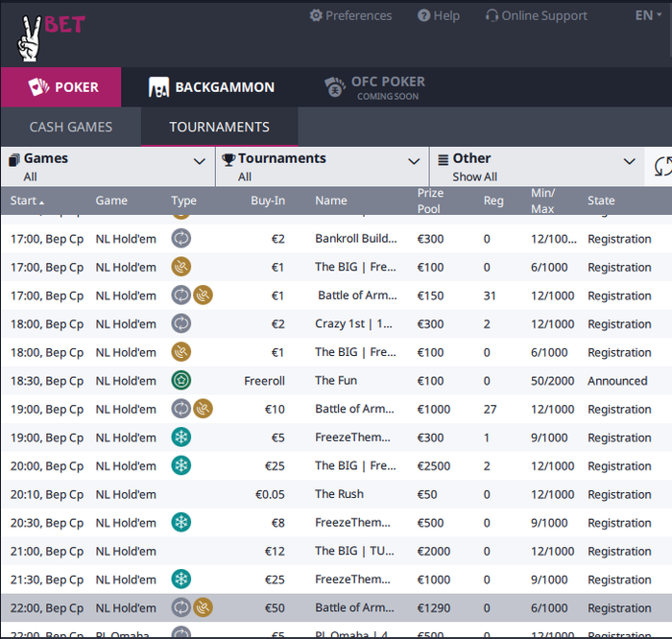Viewport: 672px width, 639px height.
Task: Open the Help link
Action: pyautogui.click(x=439, y=16)
